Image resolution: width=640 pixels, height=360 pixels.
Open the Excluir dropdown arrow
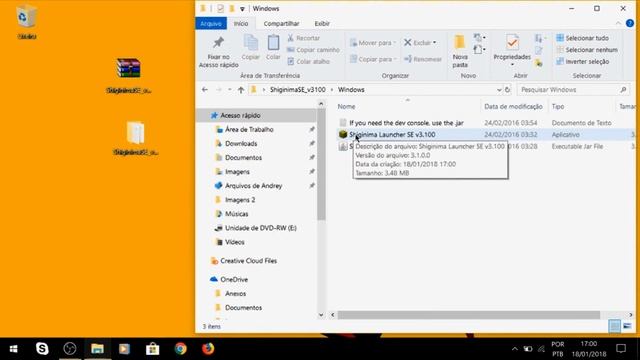point(434,42)
